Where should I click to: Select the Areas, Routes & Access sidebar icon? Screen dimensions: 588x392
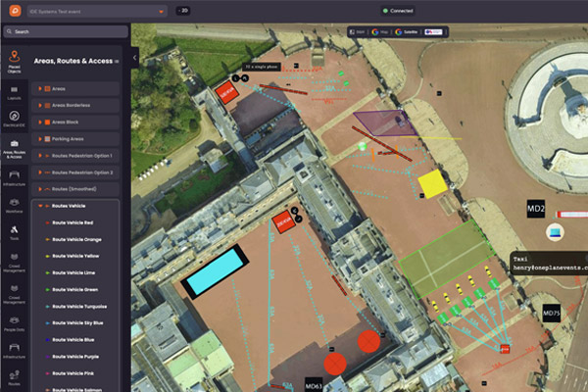coord(15,149)
